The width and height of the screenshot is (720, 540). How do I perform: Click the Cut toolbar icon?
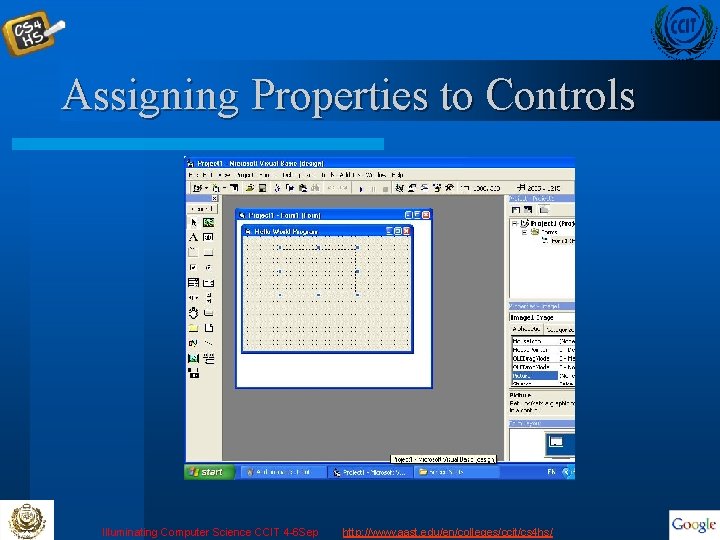(277, 188)
